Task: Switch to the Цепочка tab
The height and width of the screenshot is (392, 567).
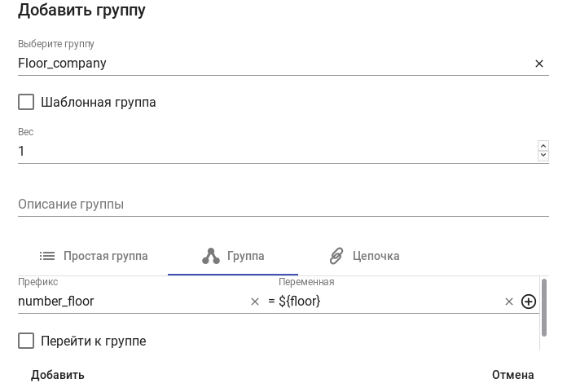Action: 364,256
